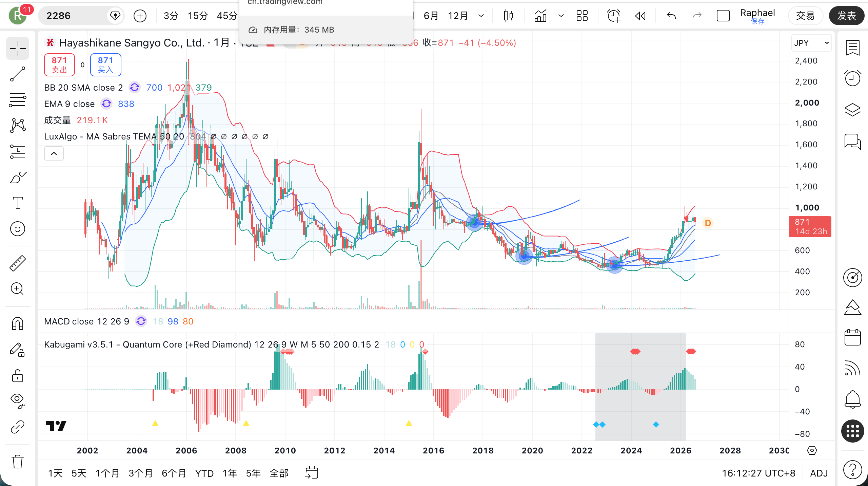
Task: Open the forecasting and measurement tools
Action: pyautogui.click(x=18, y=151)
